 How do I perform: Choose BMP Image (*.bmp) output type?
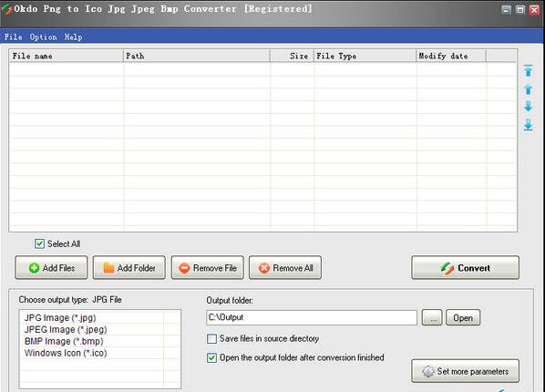(64, 341)
